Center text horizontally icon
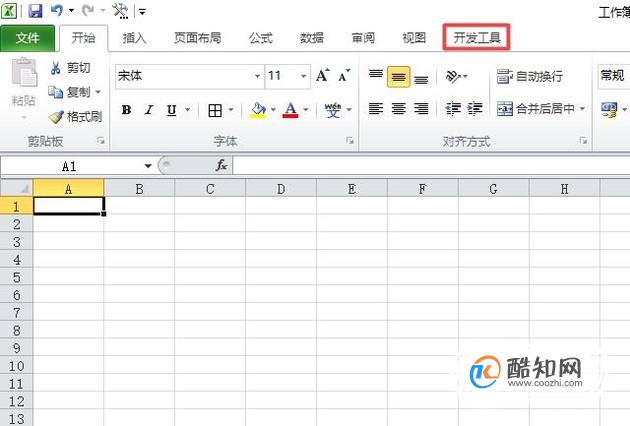The height and width of the screenshot is (426, 630). [x=399, y=109]
